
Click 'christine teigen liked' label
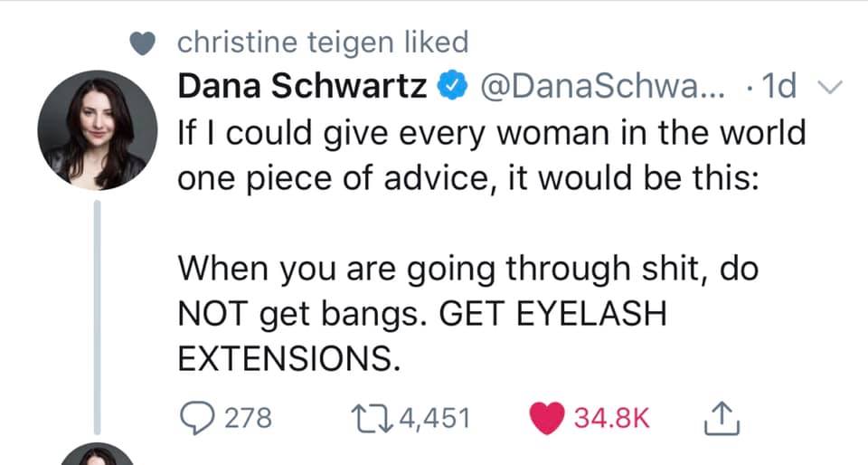(324, 42)
